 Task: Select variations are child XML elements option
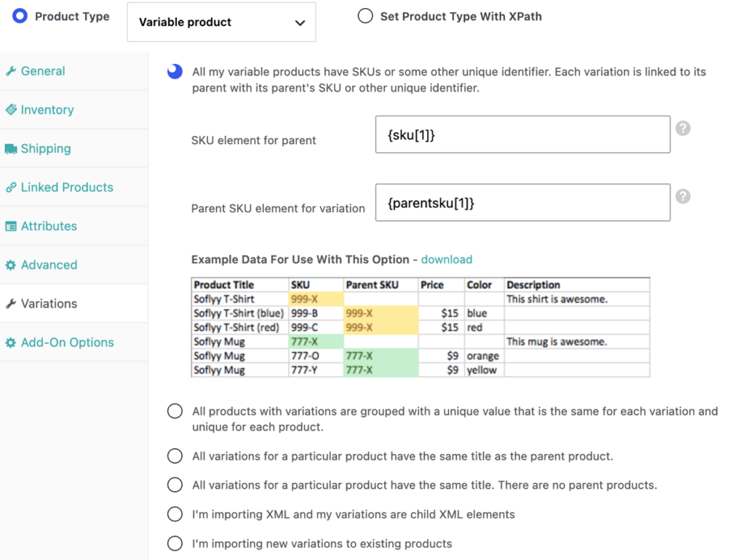175,514
